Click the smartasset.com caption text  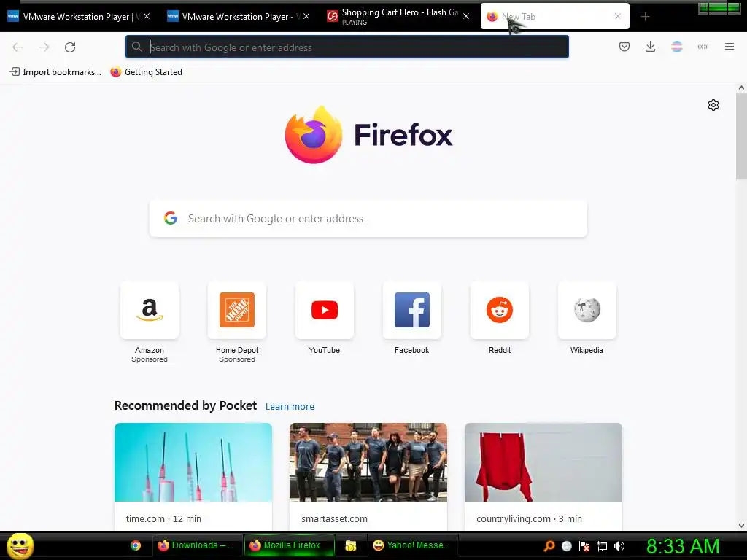tap(334, 519)
